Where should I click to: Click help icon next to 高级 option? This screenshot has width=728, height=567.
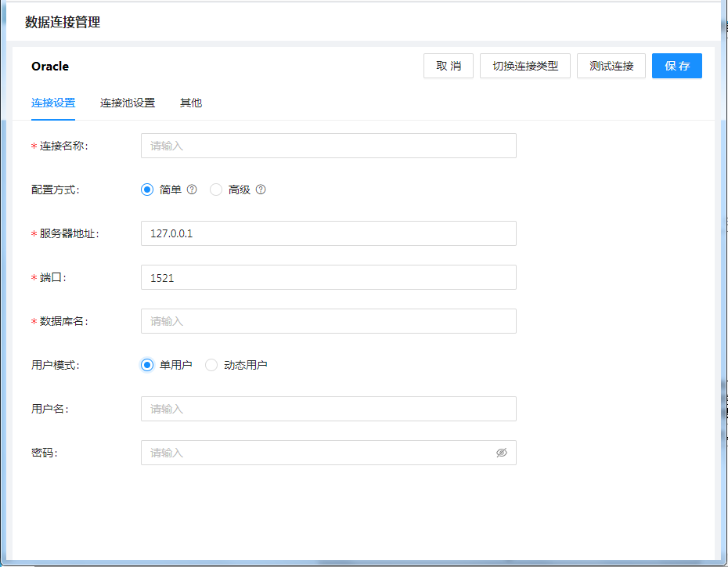pos(261,190)
